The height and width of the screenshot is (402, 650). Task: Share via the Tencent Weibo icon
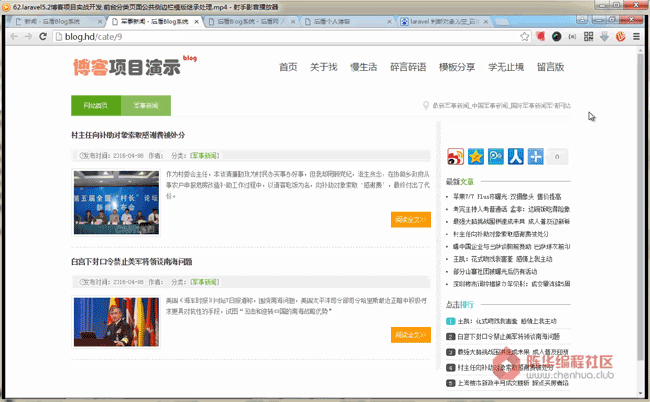click(x=495, y=157)
